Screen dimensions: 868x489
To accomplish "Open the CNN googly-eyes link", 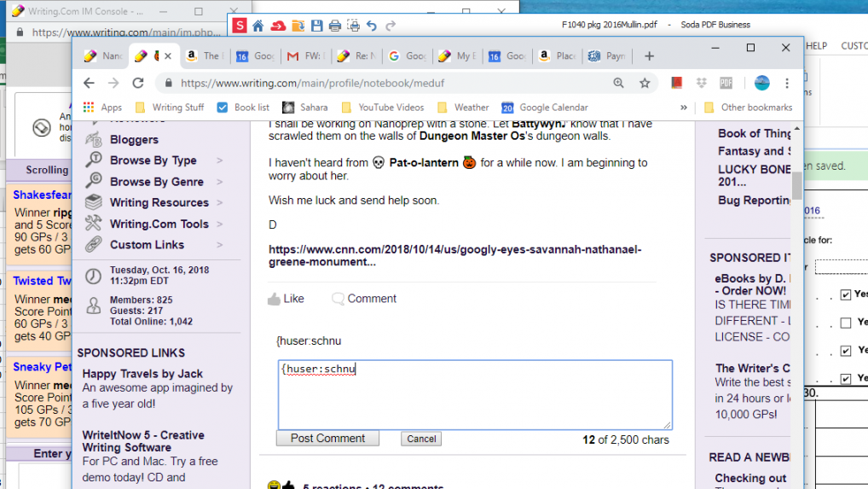I will click(x=455, y=255).
